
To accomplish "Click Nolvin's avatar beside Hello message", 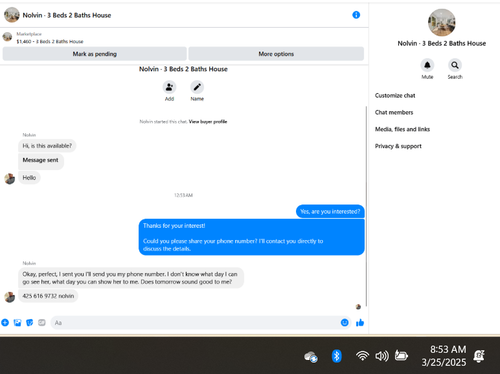I will coord(10,179).
